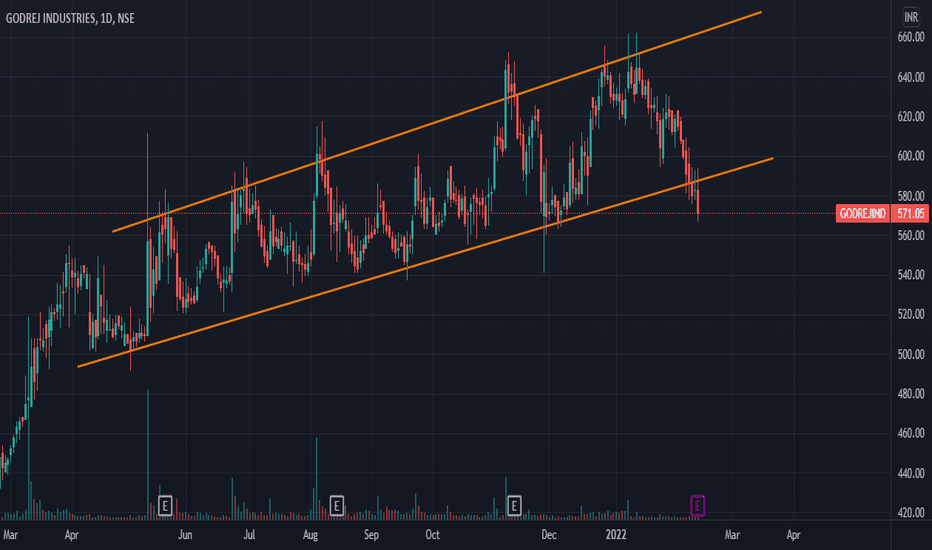Click the 571.05 current price value
The image size is (932, 550).
(910, 213)
